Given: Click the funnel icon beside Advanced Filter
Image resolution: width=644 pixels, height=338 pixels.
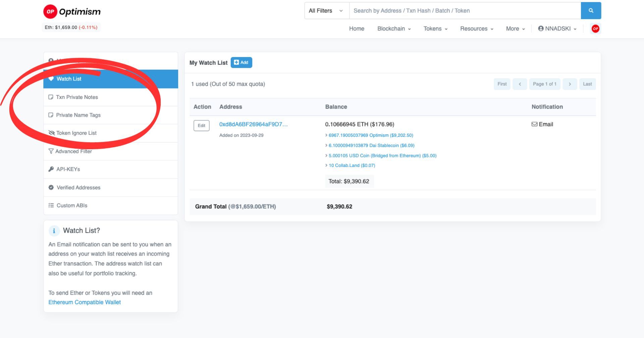Looking at the screenshot, I should pos(51,151).
